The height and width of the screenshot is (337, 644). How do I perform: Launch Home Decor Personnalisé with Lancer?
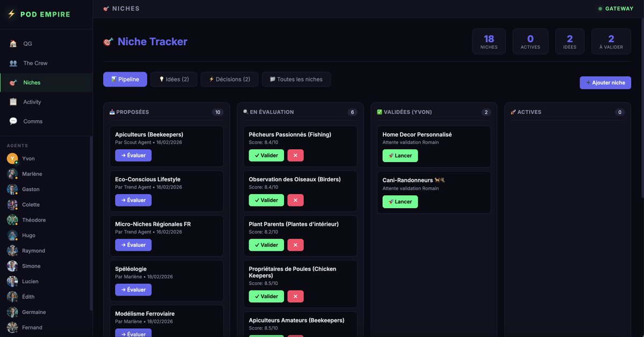click(x=400, y=156)
